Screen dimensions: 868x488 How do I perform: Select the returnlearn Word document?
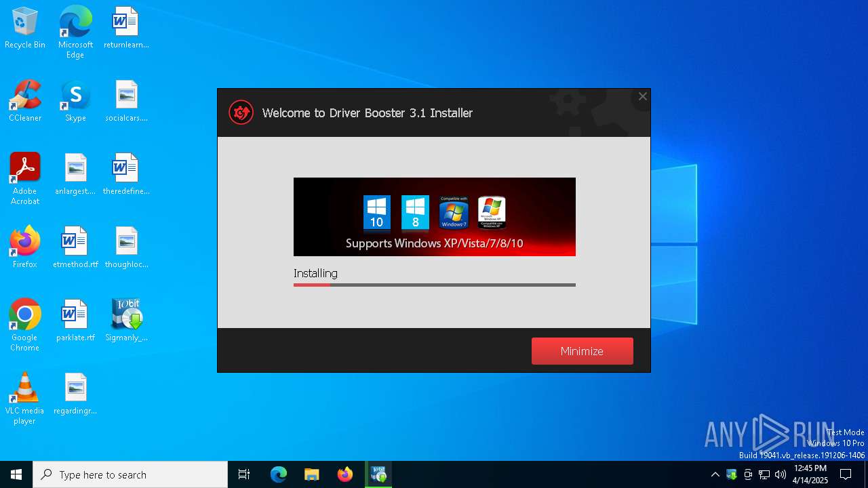(x=126, y=28)
